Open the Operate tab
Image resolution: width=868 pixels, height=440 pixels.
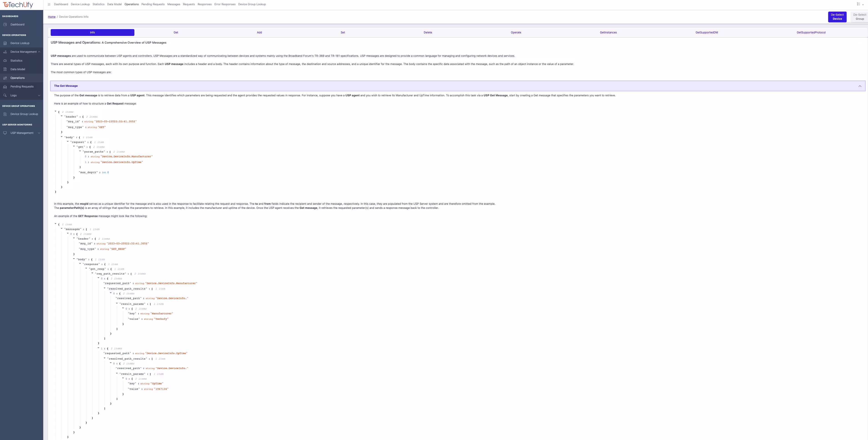click(x=516, y=33)
